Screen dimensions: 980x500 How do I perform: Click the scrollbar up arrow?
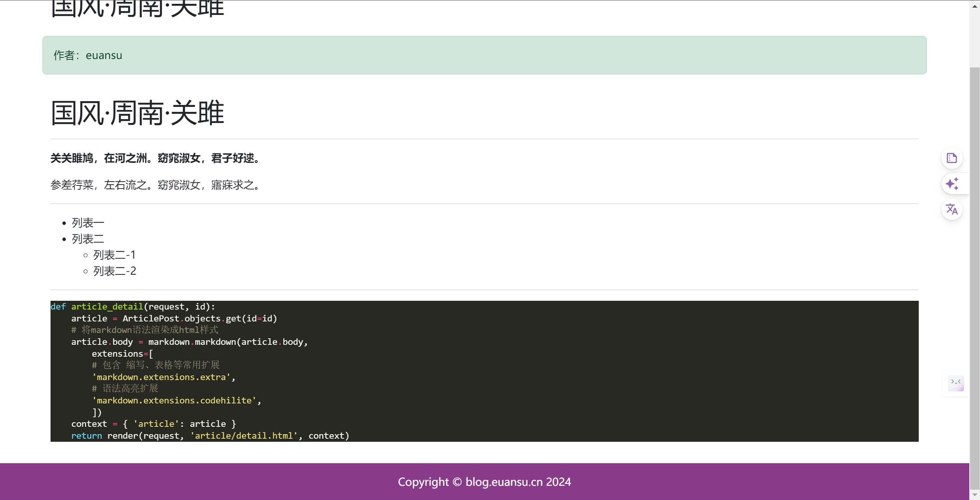pyautogui.click(x=975, y=6)
